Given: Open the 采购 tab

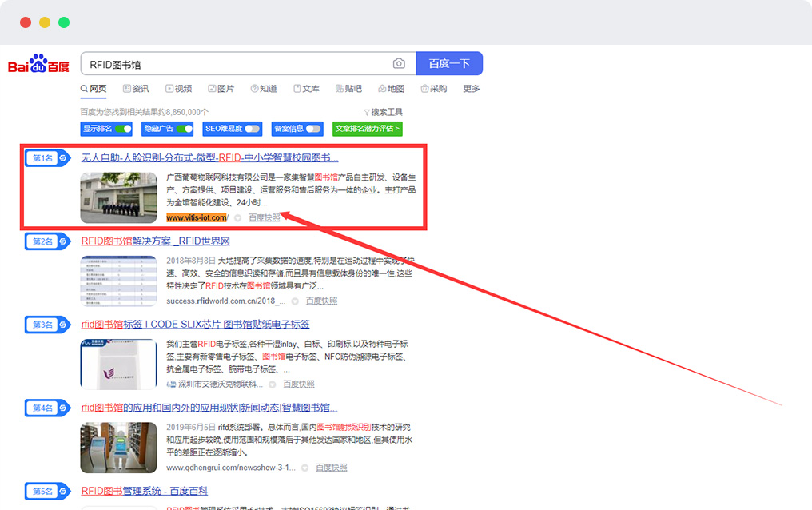Looking at the screenshot, I should [x=433, y=89].
